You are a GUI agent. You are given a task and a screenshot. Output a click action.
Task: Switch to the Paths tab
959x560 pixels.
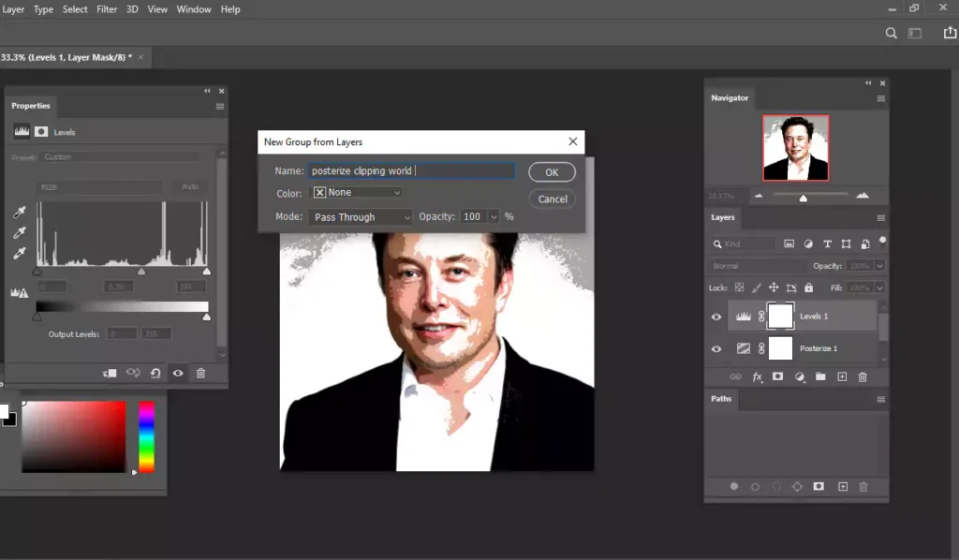721,399
